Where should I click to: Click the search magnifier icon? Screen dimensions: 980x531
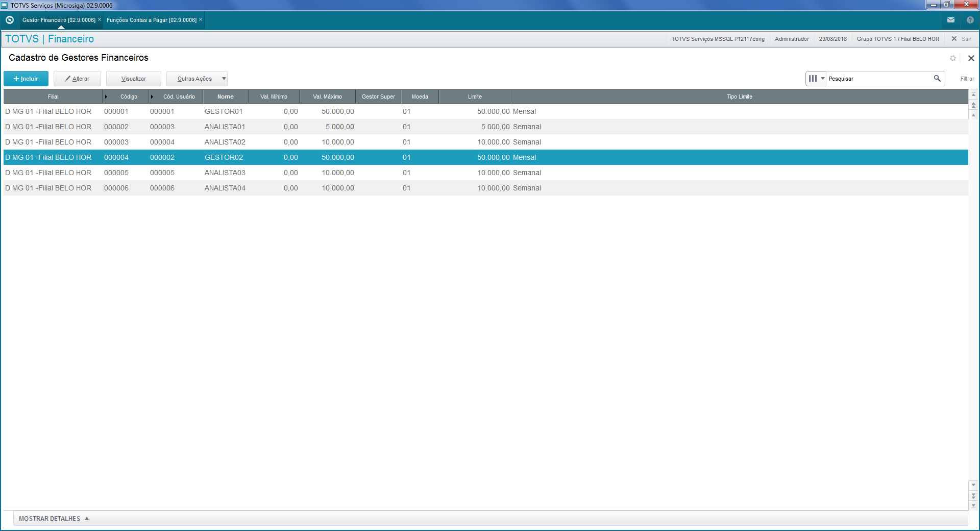pyautogui.click(x=937, y=78)
